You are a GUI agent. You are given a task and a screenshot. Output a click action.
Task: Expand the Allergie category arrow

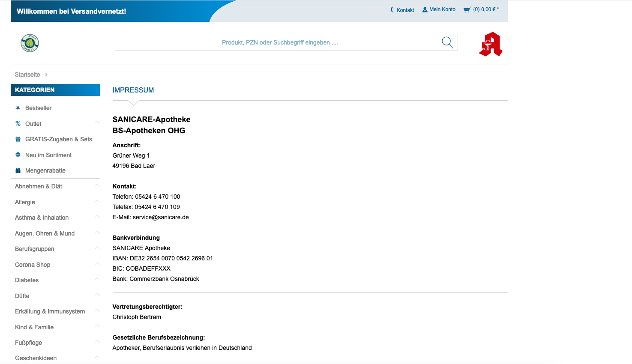(x=97, y=201)
